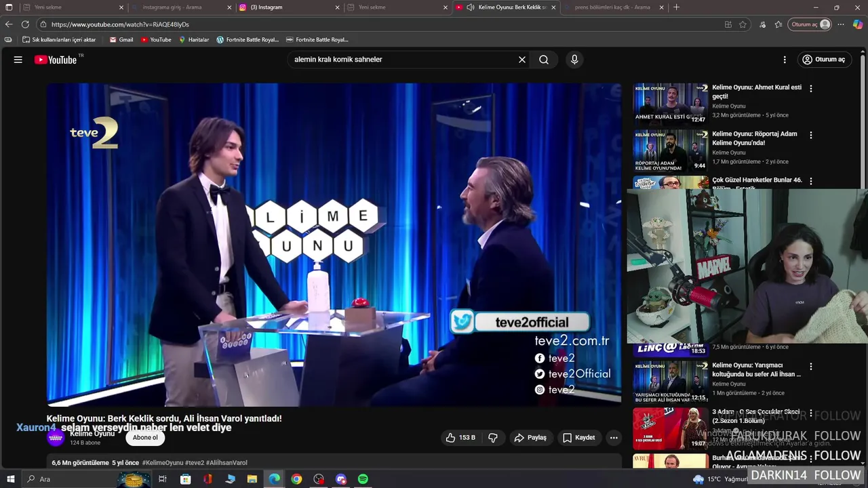Viewport: 868px width, 488px height.
Task: Click the video player to pause
Action: [x=334, y=244]
